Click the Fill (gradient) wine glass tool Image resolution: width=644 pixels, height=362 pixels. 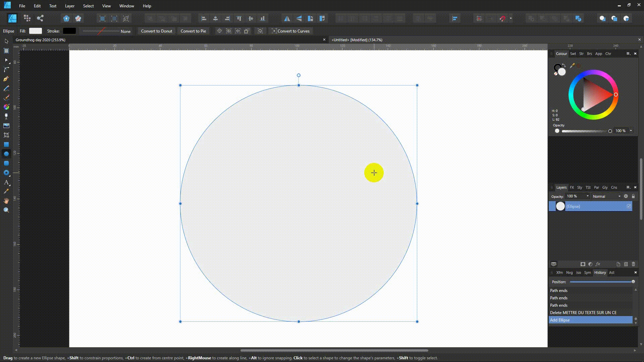6,116
